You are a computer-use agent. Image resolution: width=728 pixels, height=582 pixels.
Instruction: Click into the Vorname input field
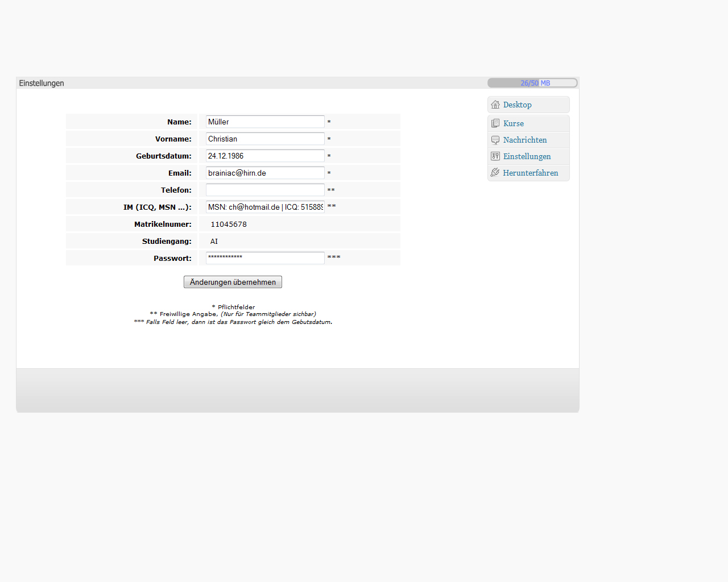click(x=264, y=139)
